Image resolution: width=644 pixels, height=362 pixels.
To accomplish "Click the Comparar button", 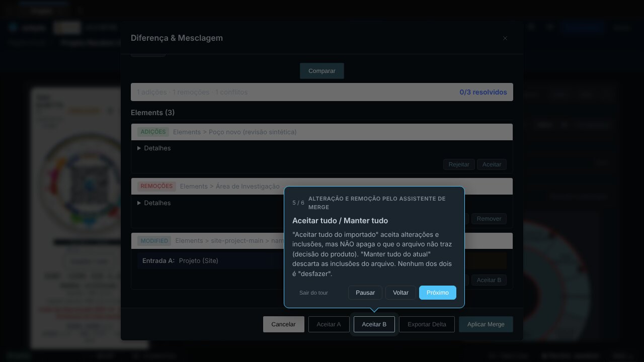I will (322, 71).
